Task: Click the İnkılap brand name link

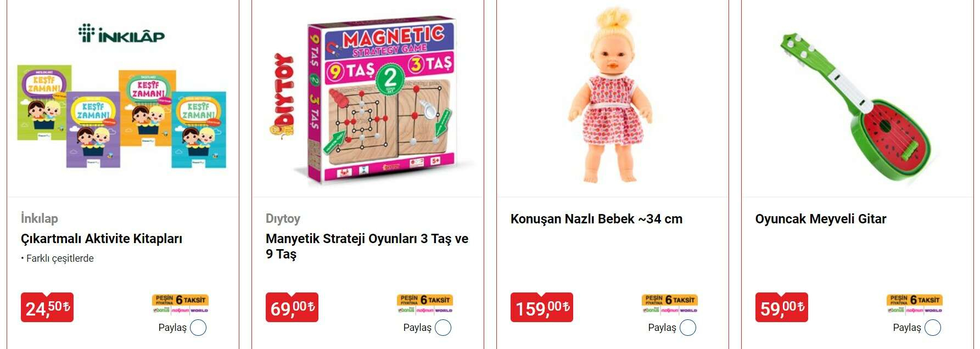Action: tap(40, 218)
